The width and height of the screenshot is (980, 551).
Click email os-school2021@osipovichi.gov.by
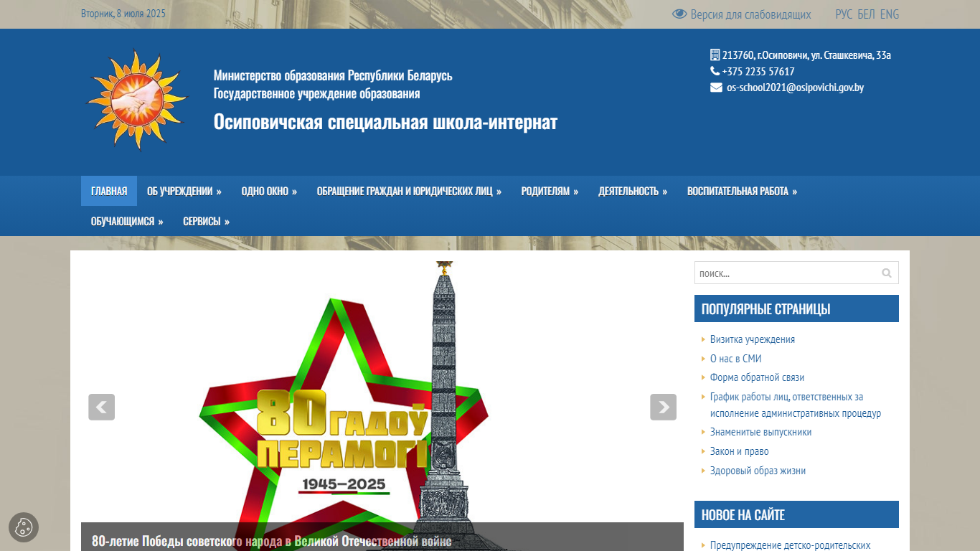click(x=795, y=88)
